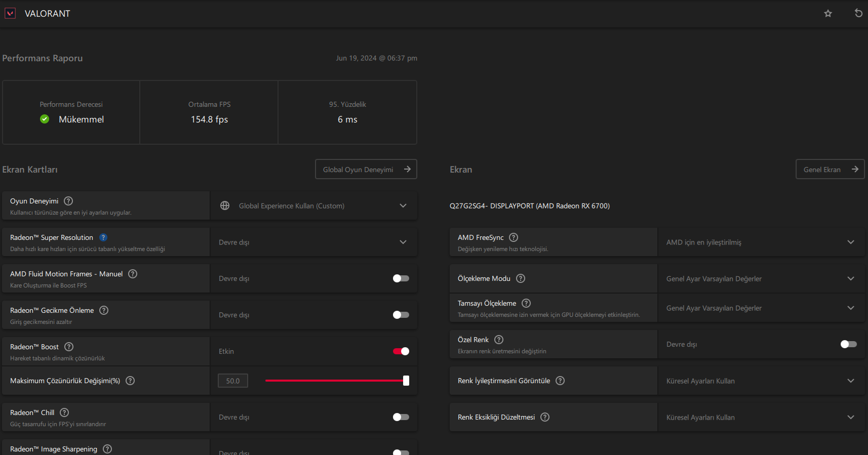Screen dimensions: 868x455
Task: Open AMD FreeSync help icon
Action: [514, 237]
